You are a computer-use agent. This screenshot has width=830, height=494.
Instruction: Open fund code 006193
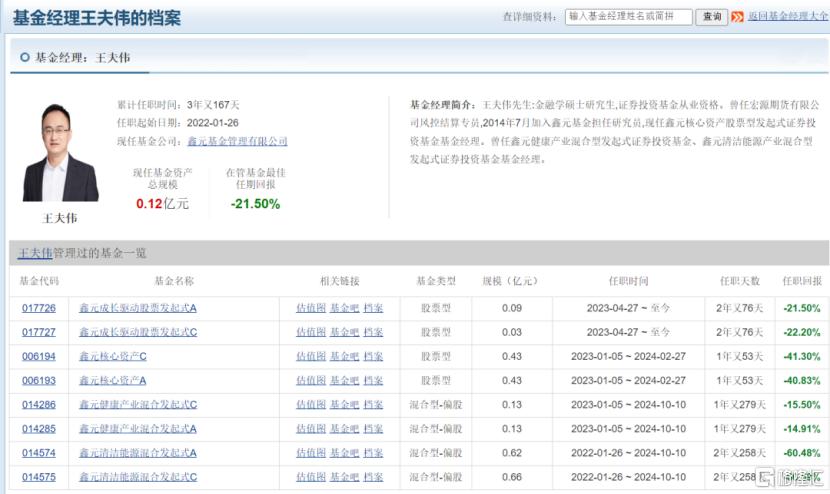(x=39, y=381)
